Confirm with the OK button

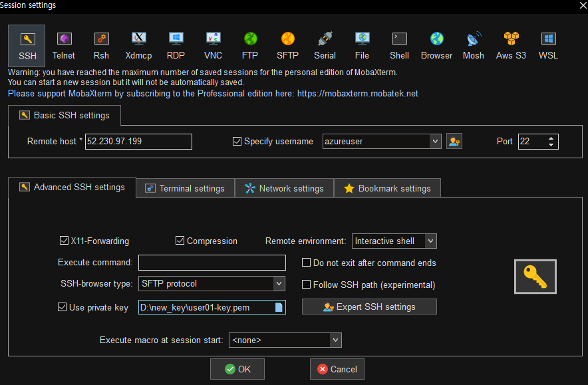pos(237,369)
